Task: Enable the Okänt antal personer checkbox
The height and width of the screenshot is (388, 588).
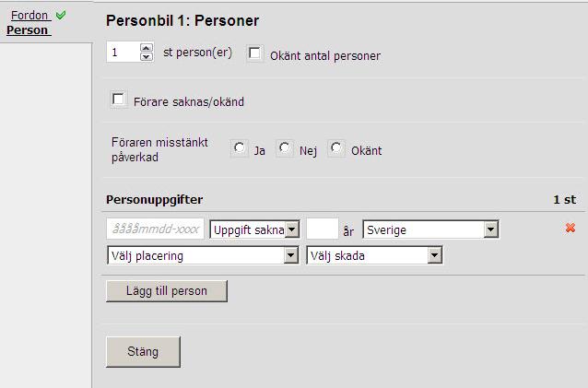Action: [254, 53]
